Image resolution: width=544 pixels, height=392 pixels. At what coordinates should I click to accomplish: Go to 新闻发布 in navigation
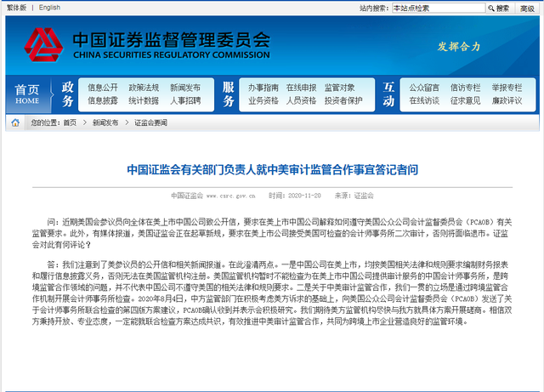[x=185, y=87]
